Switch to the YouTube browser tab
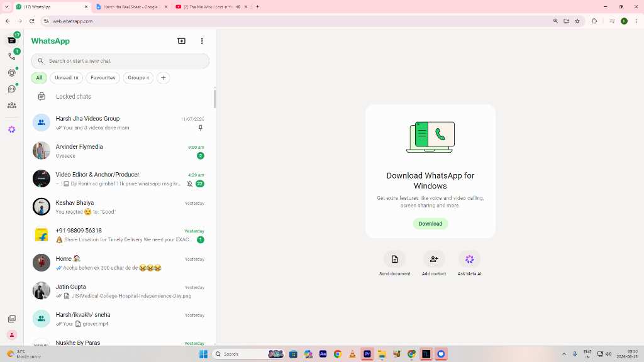The image size is (644, 362). [x=209, y=7]
